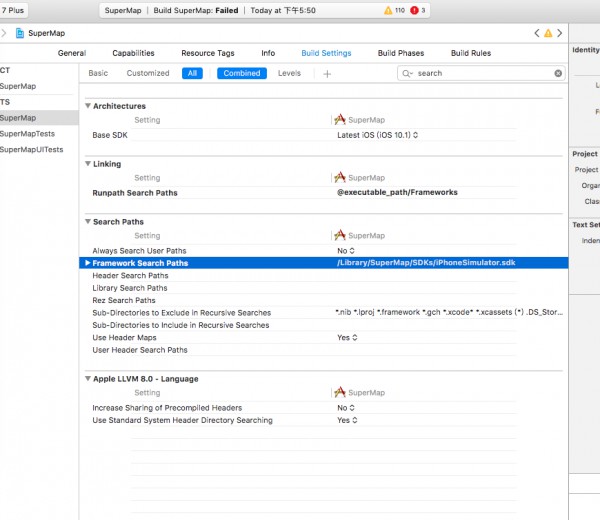This screenshot has width=600, height=520.
Task: Select the SuperMap project in sidebar
Action: pos(18,86)
